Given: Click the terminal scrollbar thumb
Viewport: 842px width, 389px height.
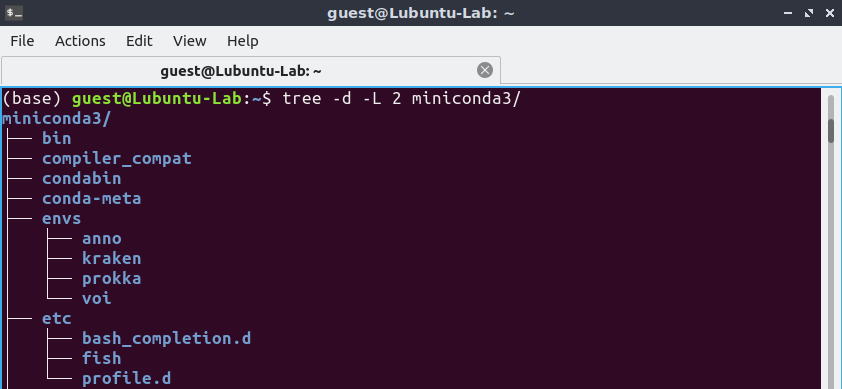Looking at the screenshot, I should pos(831,131).
